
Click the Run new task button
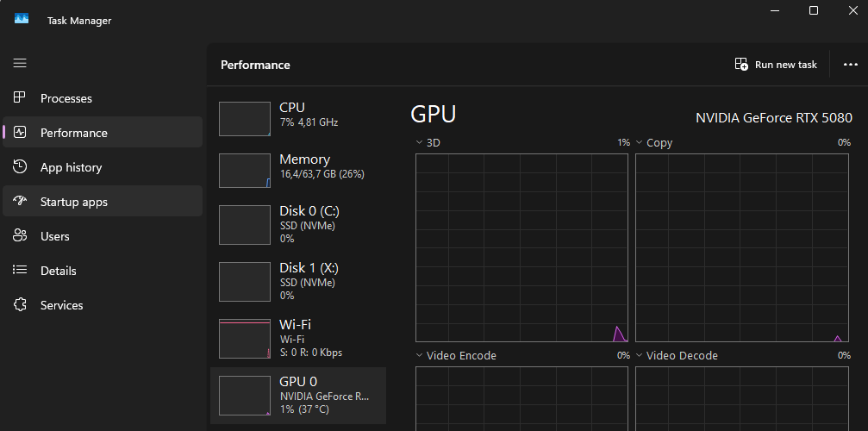pos(776,65)
